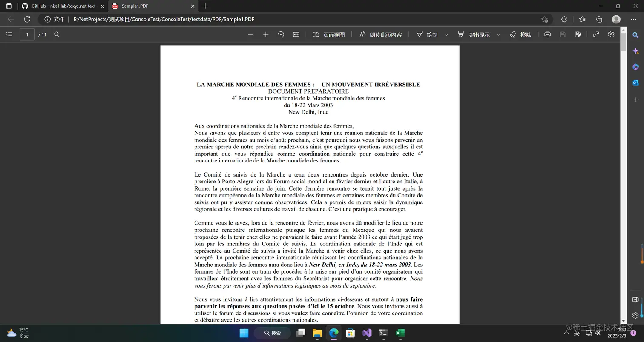Screen dimensions: 644x342
Task: Show hidden system tray icons
Action: pos(566,333)
